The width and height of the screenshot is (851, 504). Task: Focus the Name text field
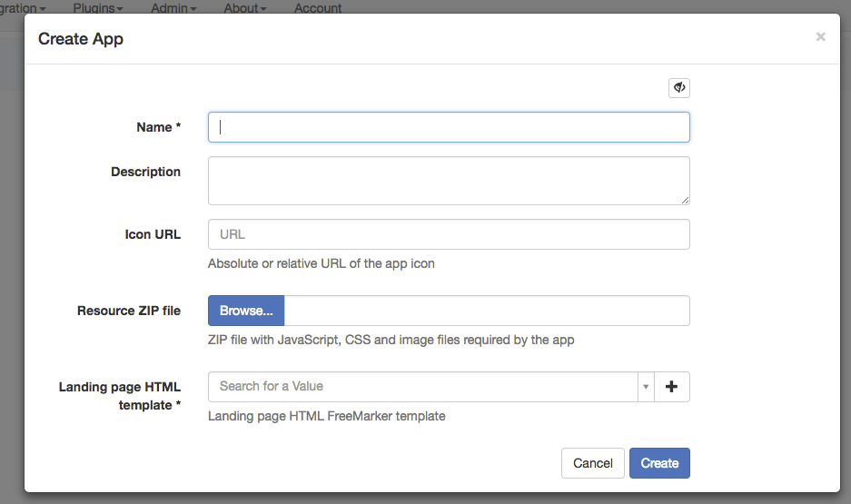pos(449,127)
